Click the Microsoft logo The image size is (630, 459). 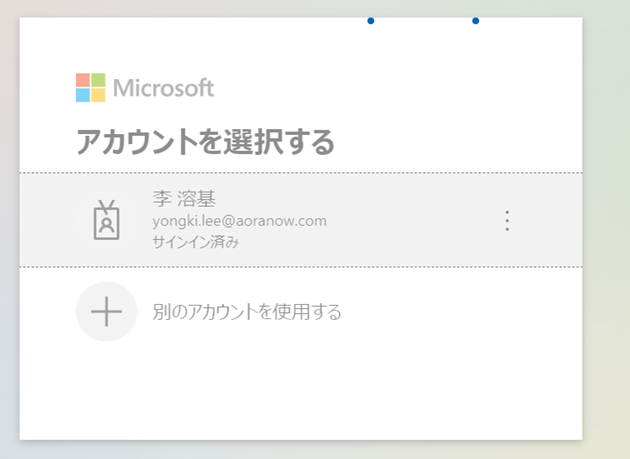coord(145,88)
